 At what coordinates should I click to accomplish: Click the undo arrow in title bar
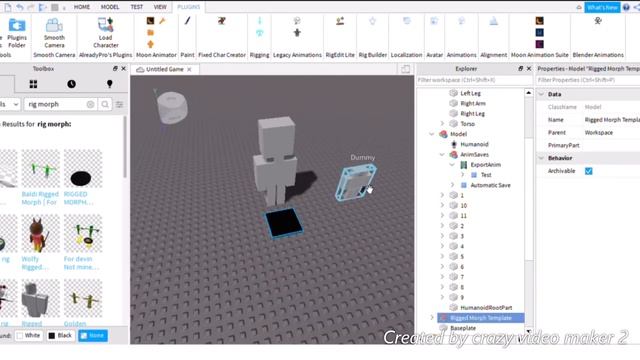[20, 7]
